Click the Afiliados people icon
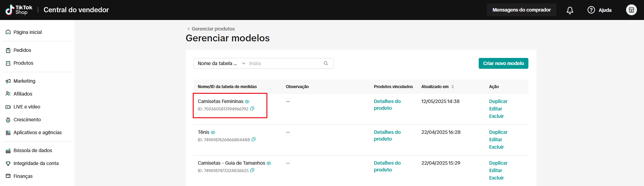The width and height of the screenshot is (644, 186). click(8, 94)
